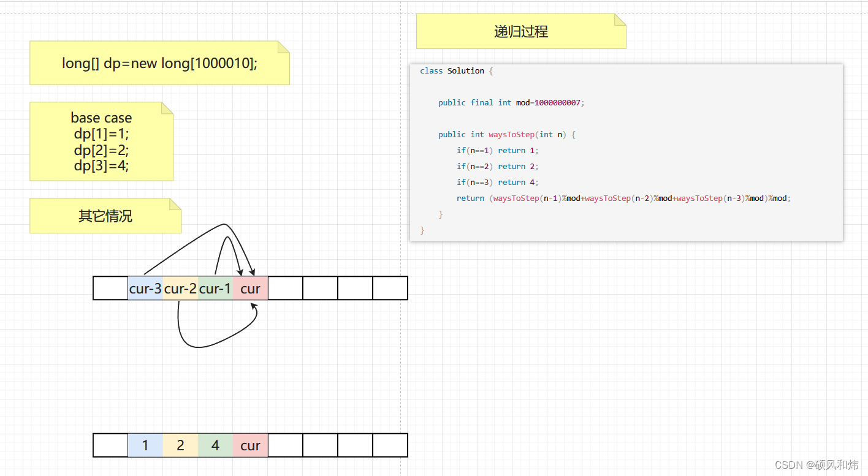Select the "long[] dp=new long[1000010];" sticky note
This screenshot has height=476, width=868.
click(159, 62)
